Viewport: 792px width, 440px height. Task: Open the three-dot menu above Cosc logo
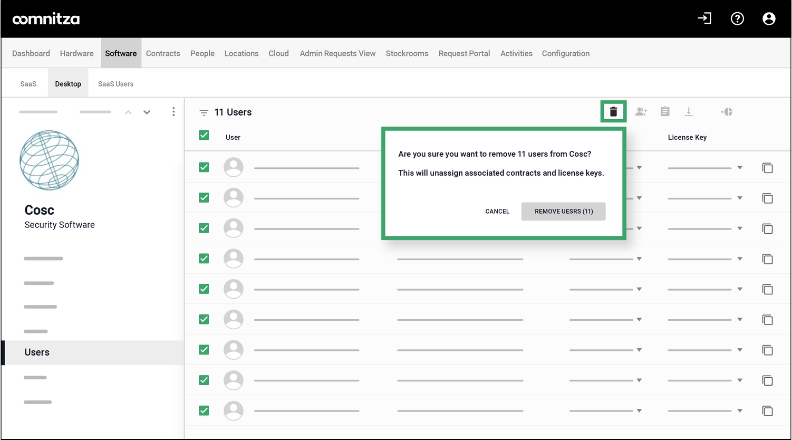pyautogui.click(x=173, y=112)
